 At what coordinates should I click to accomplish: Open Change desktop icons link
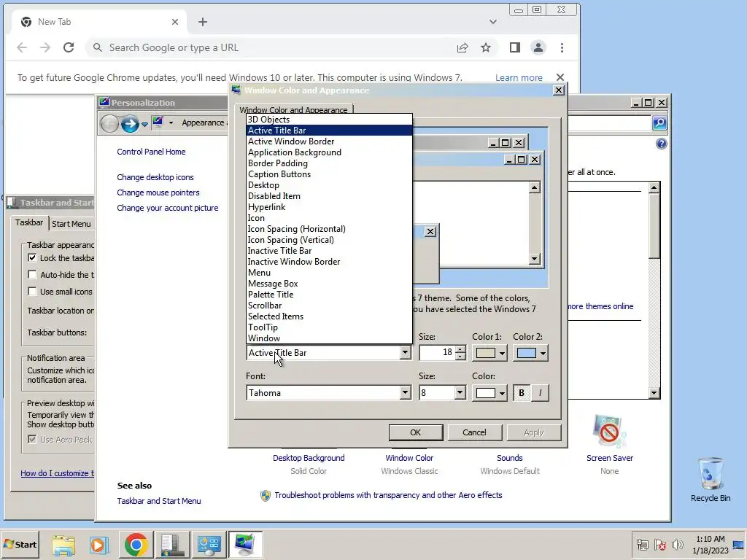155,177
